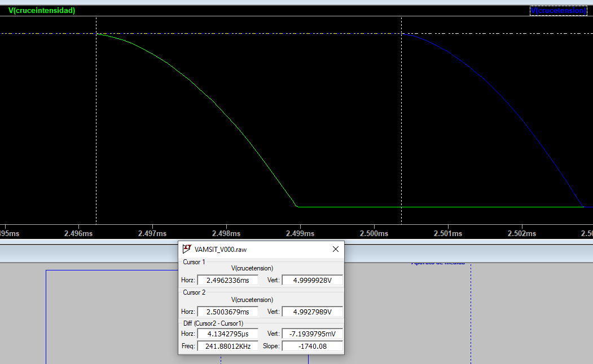
Task: Click the VAMSIT_V000.raw dialog title
Action: (x=221, y=250)
